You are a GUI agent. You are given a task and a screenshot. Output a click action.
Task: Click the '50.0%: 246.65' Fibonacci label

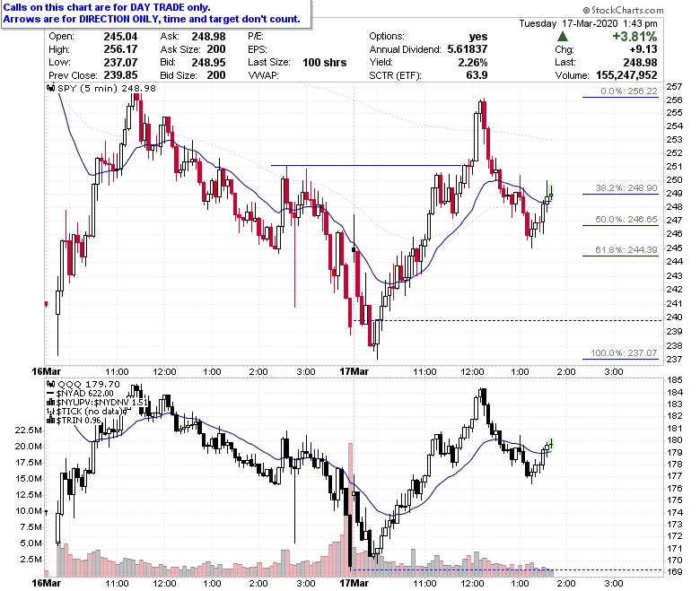tap(626, 219)
